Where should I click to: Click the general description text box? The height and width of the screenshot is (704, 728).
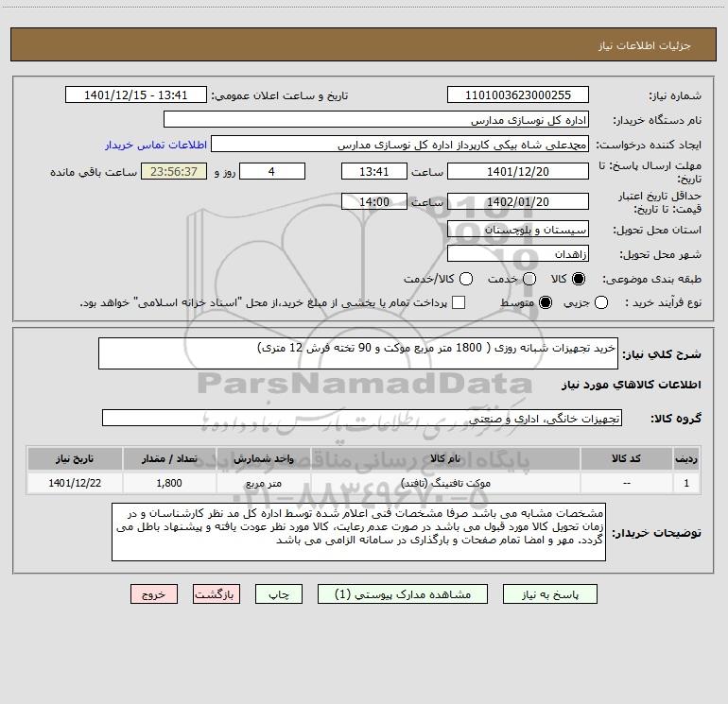coord(358,353)
